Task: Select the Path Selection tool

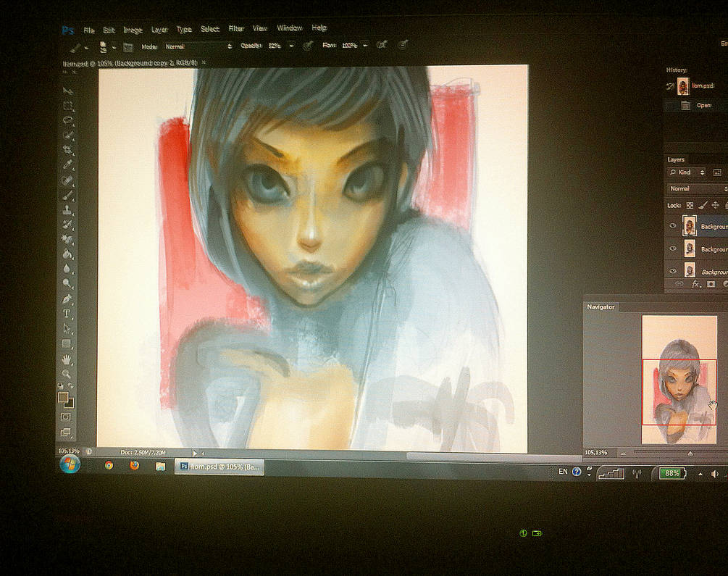Action: [67, 328]
